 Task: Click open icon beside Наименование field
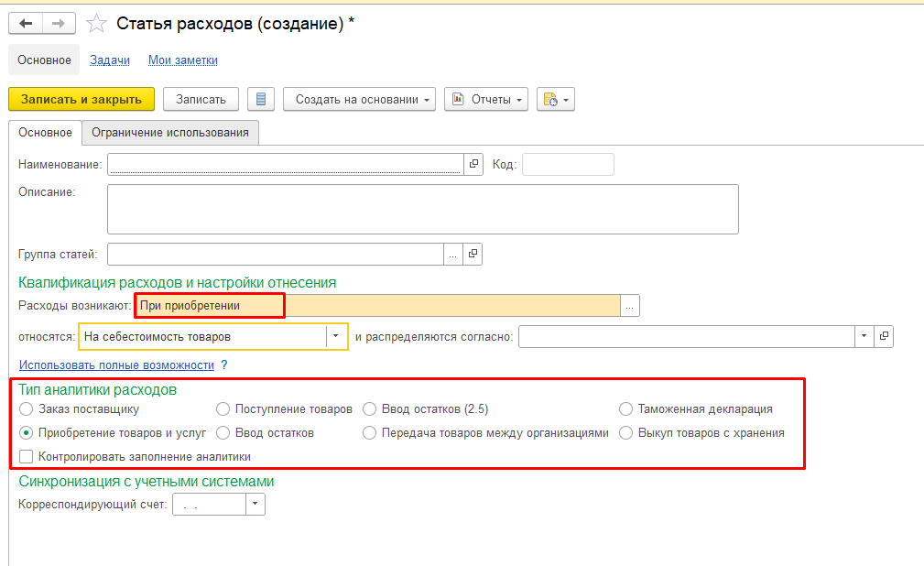473,164
